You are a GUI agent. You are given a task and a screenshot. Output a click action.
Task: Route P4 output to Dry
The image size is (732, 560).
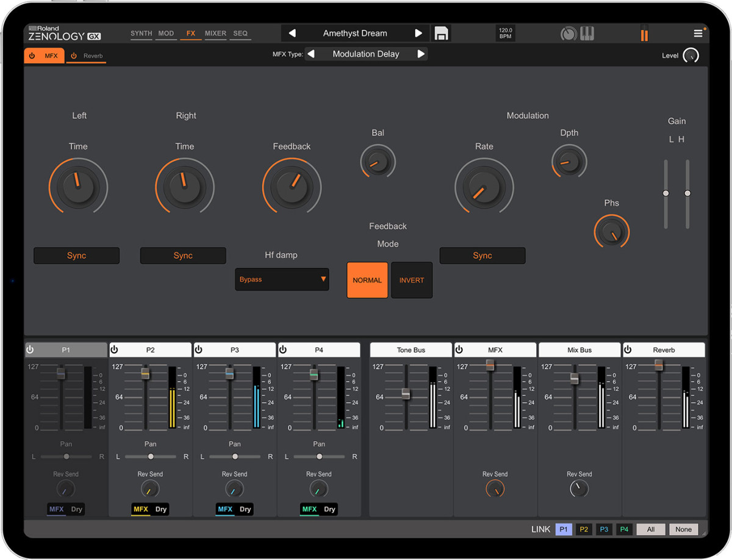[329, 509]
